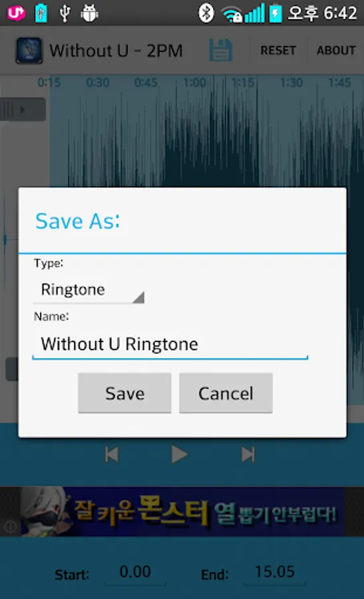Click the Start time field 0.00
The image size is (364, 599).
tap(135, 572)
